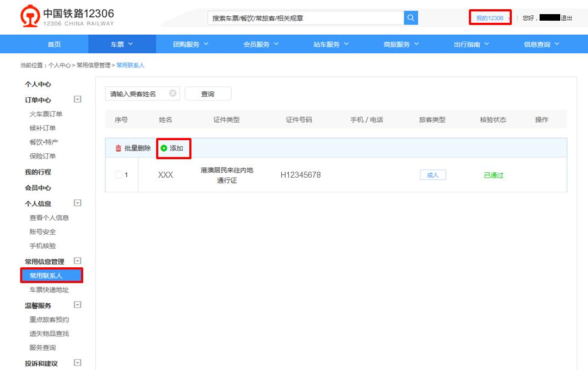Focus the top site search box
Viewport: 588px width, 370px height.
coord(305,18)
